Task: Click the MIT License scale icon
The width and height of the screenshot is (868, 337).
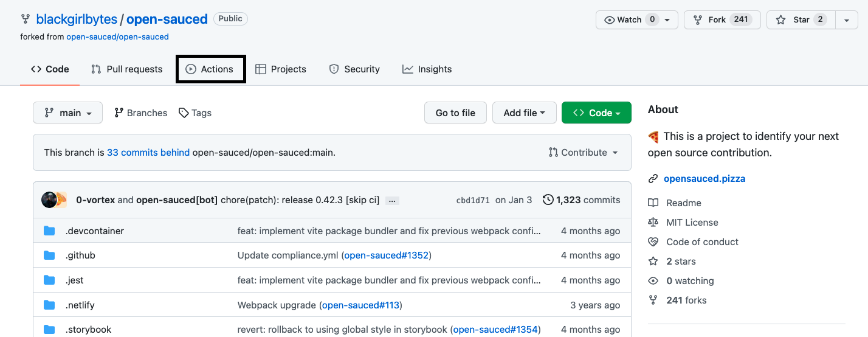Action: click(653, 223)
